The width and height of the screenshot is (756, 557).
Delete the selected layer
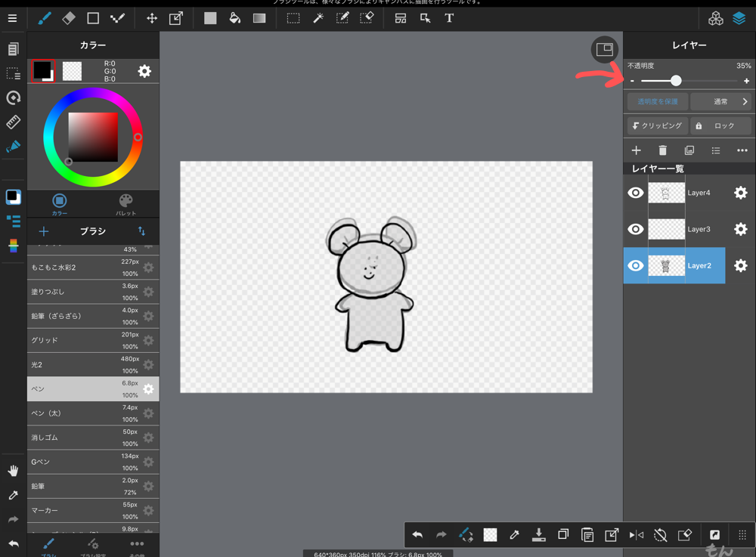pyautogui.click(x=662, y=150)
